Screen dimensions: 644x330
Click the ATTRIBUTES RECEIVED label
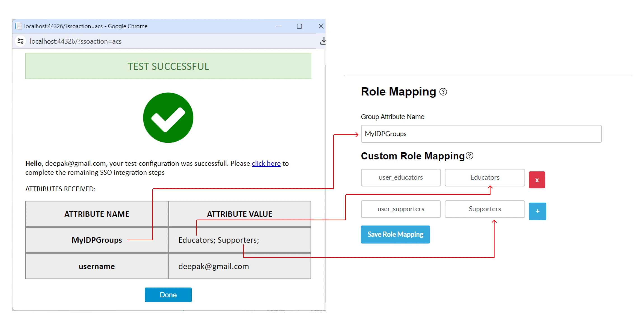(x=60, y=189)
